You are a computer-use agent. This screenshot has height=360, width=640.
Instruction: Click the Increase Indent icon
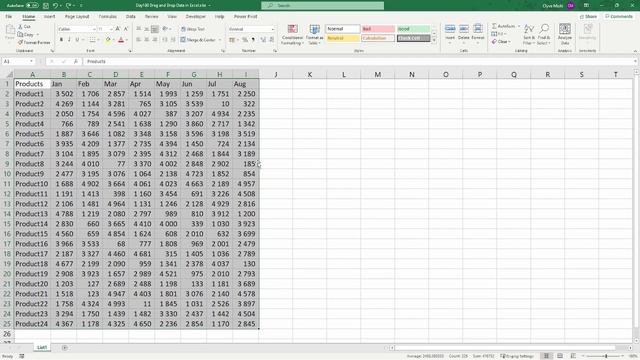pyautogui.click(x=173, y=40)
